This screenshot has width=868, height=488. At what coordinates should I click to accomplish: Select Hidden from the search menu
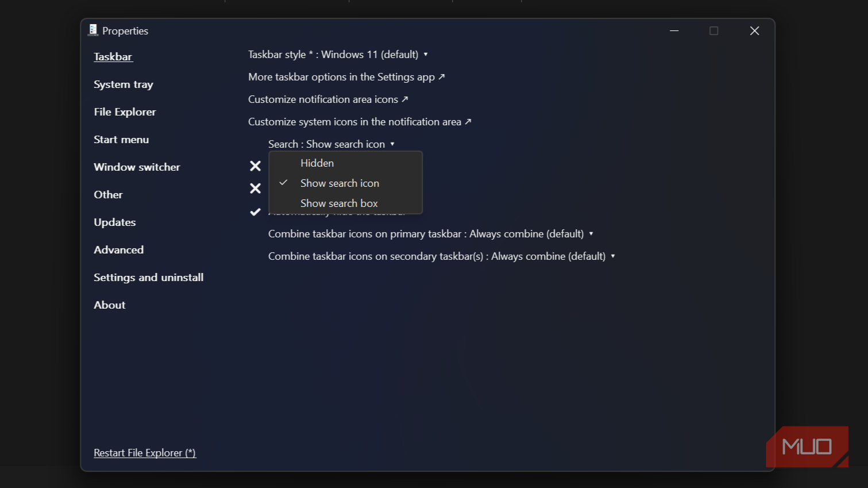(x=317, y=163)
